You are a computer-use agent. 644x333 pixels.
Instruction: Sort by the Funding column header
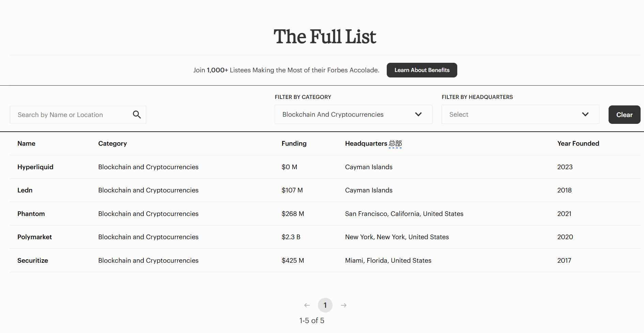coord(294,144)
